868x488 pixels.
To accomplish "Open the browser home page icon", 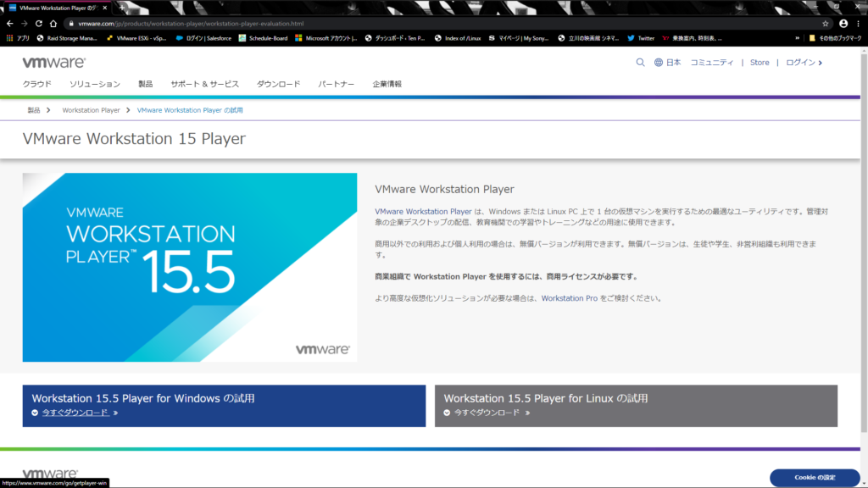I will coord(53,24).
